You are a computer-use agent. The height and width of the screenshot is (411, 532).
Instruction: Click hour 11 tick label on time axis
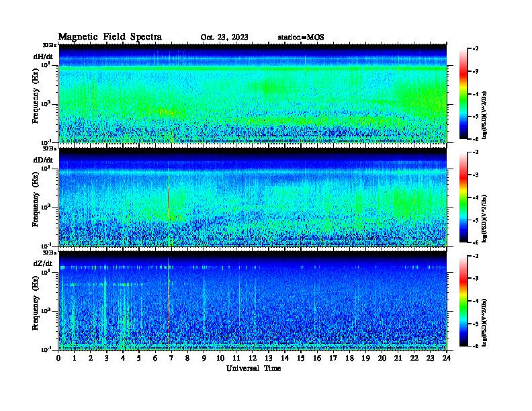tap(236, 358)
